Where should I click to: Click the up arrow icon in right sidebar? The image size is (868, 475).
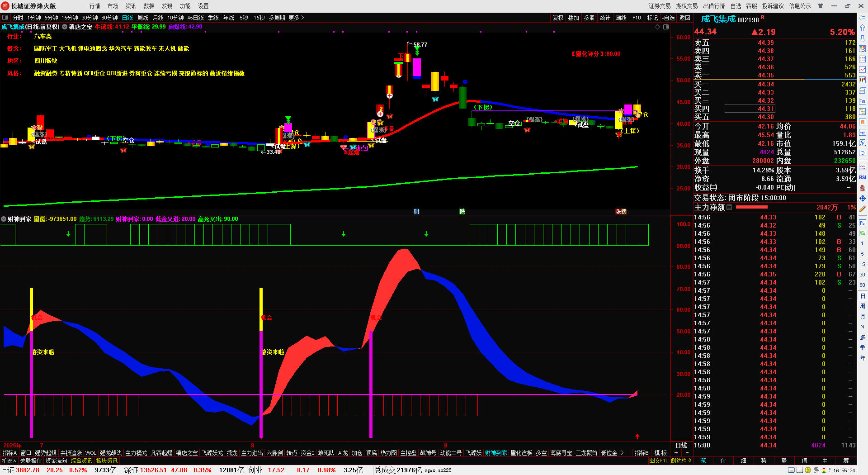click(862, 28)
